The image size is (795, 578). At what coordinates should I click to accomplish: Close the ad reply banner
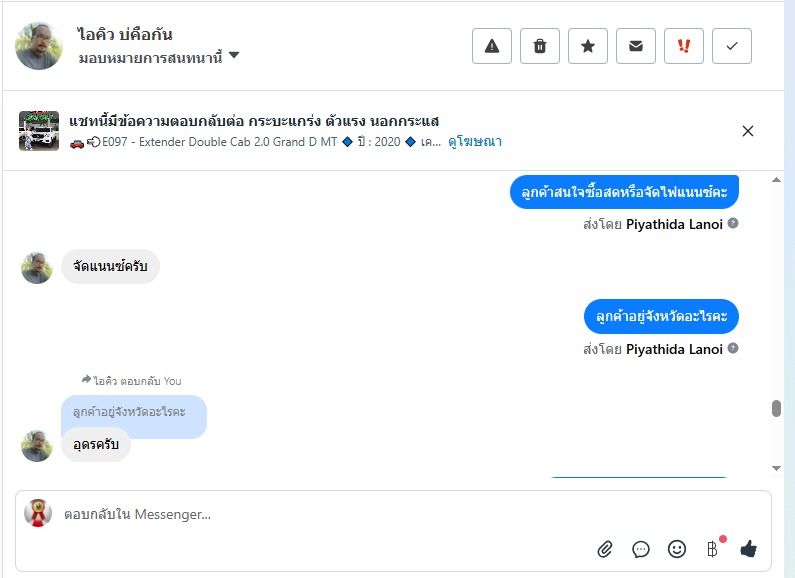[x=748, y=131]
